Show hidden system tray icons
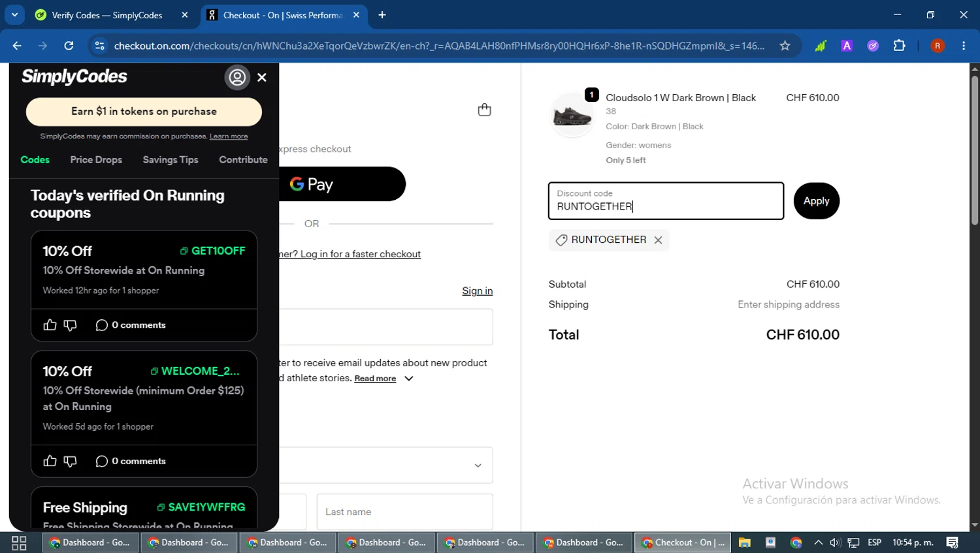 (x=818, y=543)
